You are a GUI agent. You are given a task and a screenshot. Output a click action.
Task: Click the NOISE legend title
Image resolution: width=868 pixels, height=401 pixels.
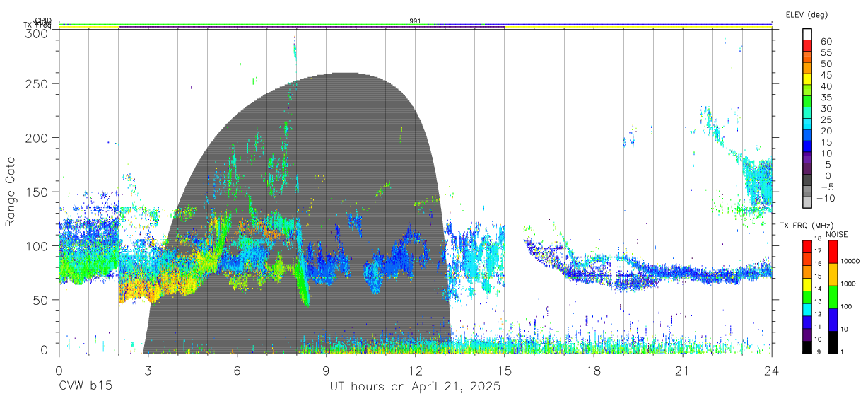coord(837,234)
